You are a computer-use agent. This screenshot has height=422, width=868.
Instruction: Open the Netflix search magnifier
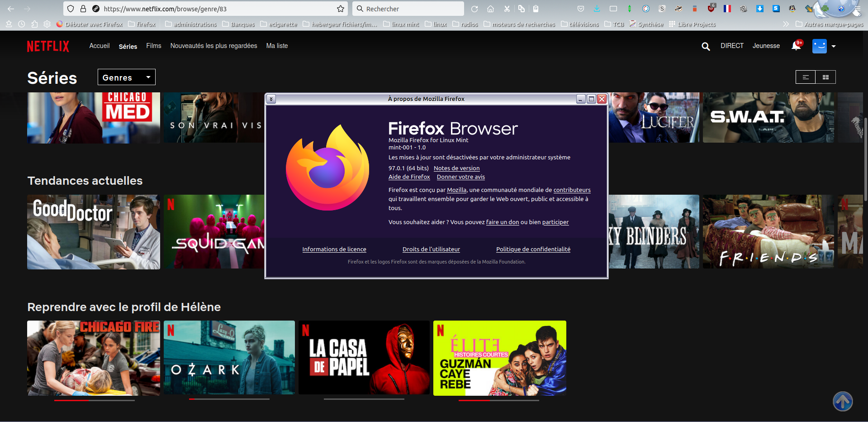(x=706, y=46)
